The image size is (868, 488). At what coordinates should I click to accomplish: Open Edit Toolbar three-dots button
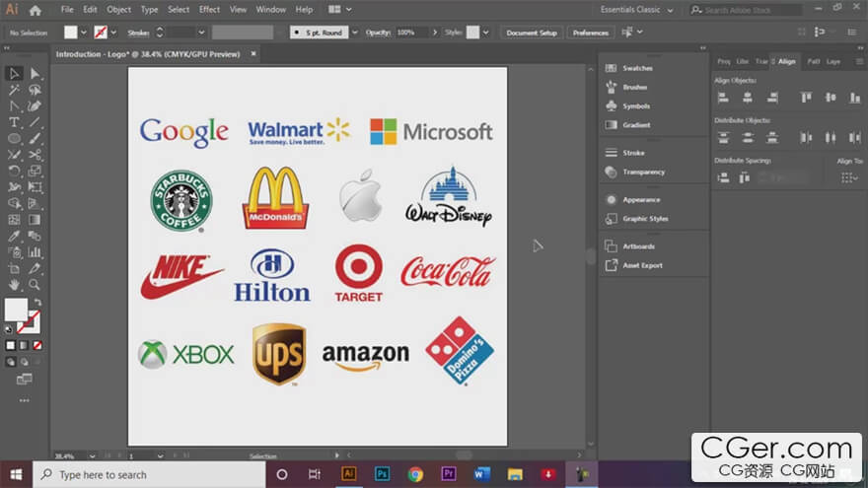tap(25, 400)
